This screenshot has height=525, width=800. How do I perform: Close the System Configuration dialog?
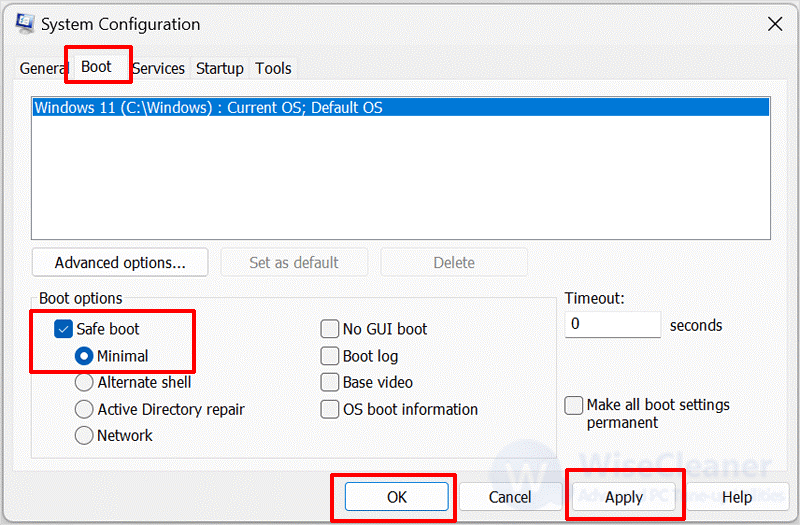pyautogui.click(x=775, y=24)
